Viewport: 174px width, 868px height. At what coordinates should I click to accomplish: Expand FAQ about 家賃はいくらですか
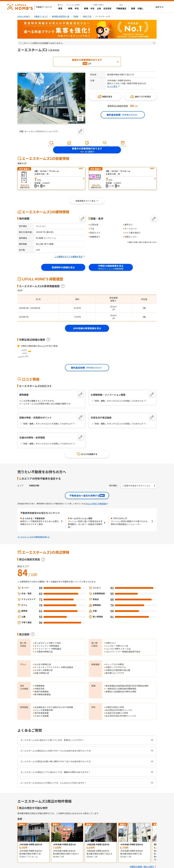[87, 740]
